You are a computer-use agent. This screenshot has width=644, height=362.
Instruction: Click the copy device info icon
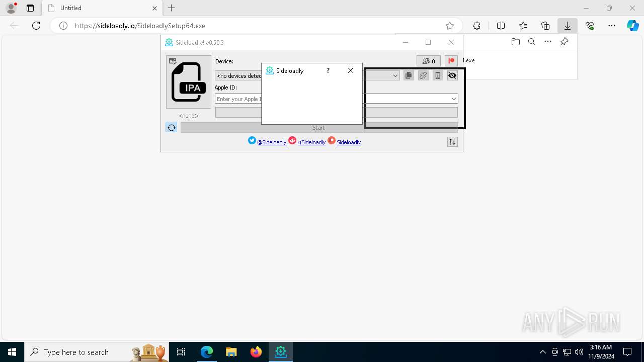[x=409, y=75]
